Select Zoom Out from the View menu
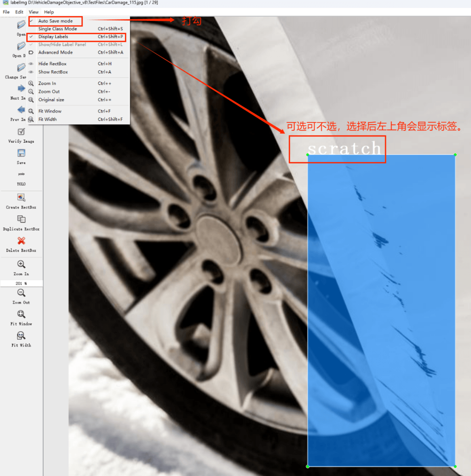This screenshot has width=471, height=476. click(78, 92)
